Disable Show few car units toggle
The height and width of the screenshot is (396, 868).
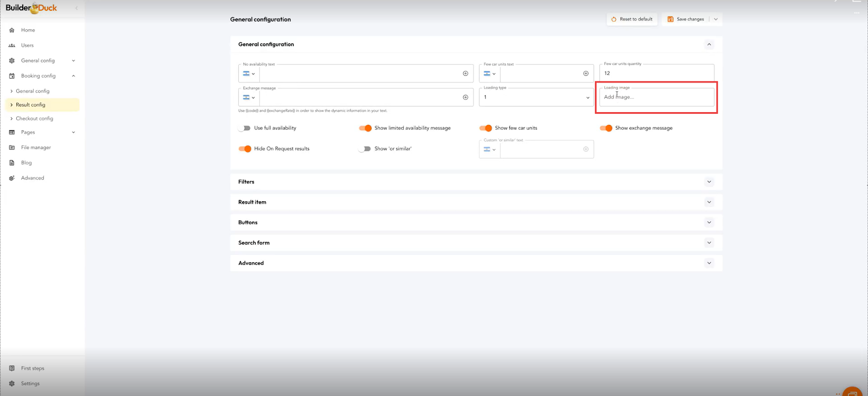[486, 128]
